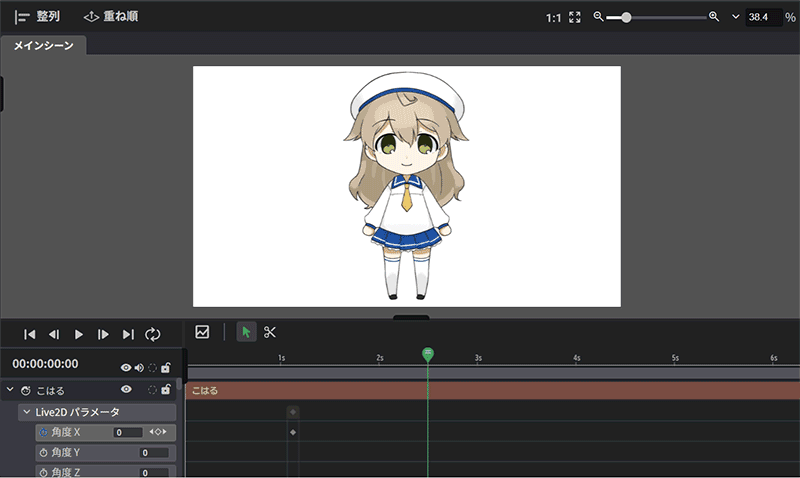Screen dimensions: 800x478
Task: Open the graph editor icon
Action: (x=202, y=332)
